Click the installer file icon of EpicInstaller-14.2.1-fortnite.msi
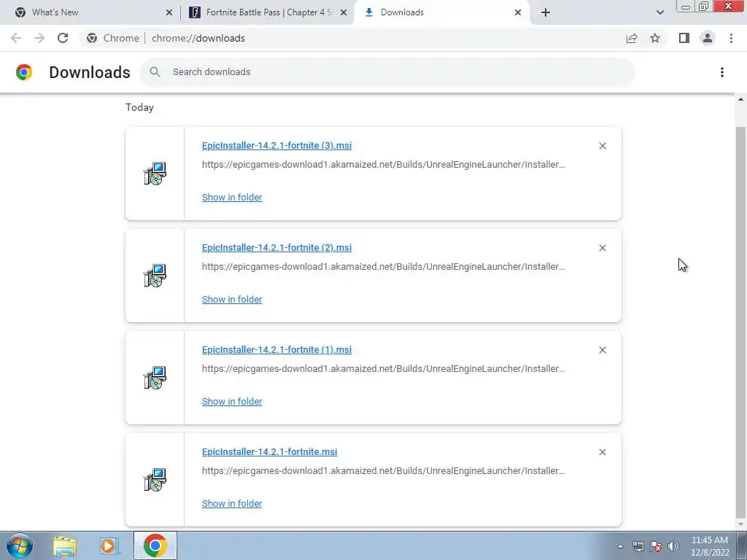 pyautogui.click(x=155, y=480)
